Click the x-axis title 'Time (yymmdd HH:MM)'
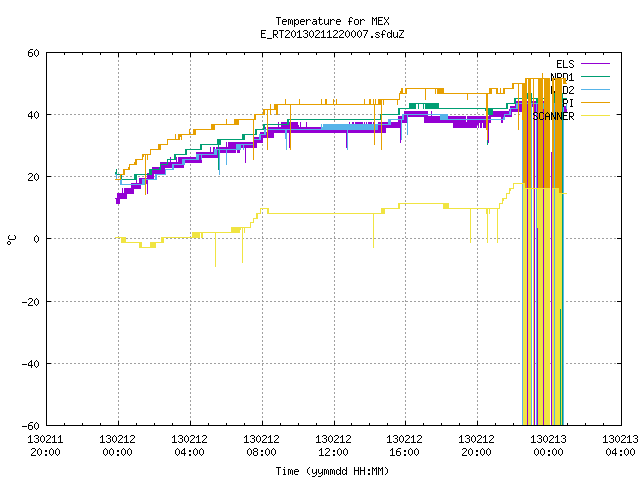The image size is (640, 480). (332, 471)
